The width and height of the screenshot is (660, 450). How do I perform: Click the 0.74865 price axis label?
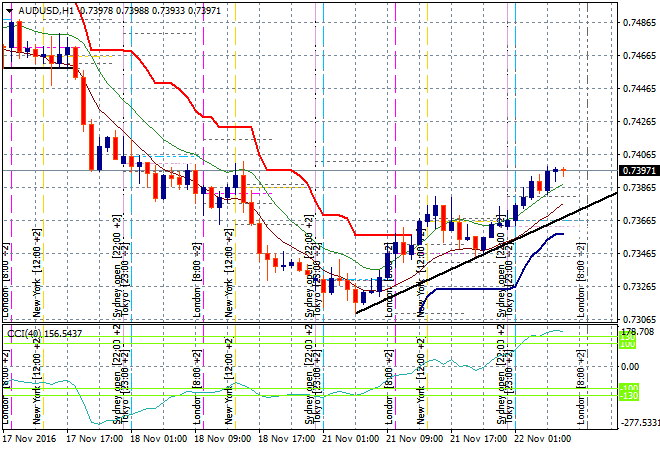(633, 22)
